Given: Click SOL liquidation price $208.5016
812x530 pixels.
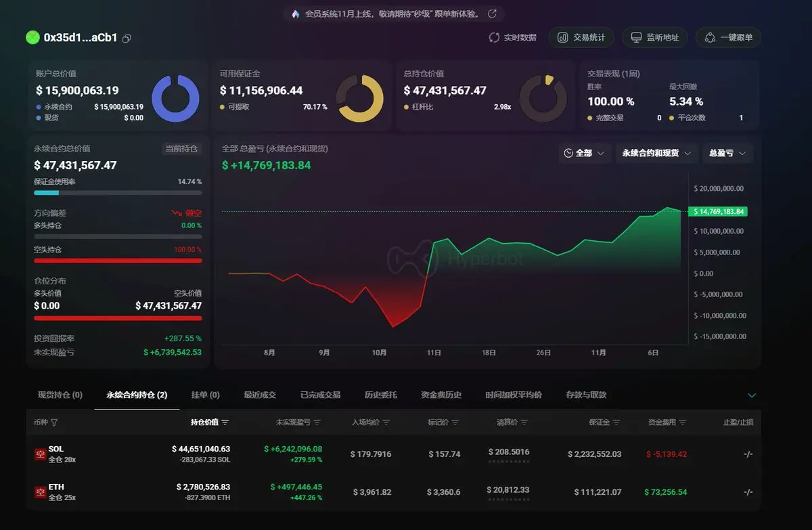Looking at the screenshot, I should pos(509,451).
